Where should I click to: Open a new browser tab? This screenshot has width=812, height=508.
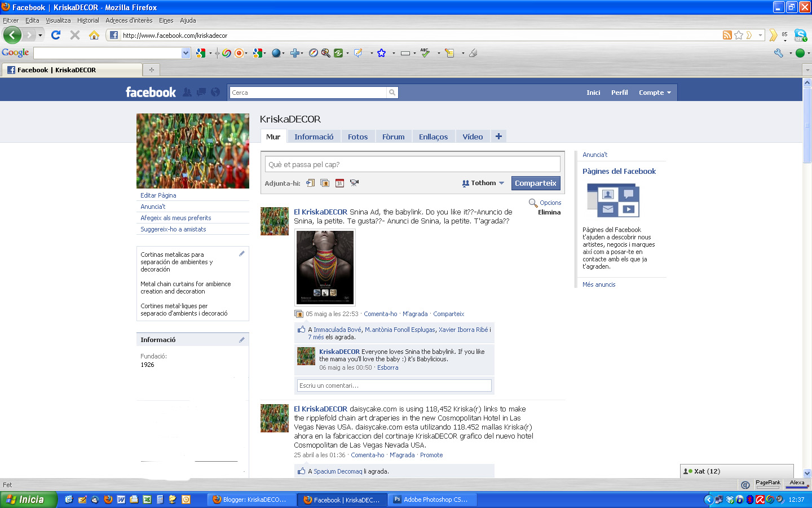151,70
